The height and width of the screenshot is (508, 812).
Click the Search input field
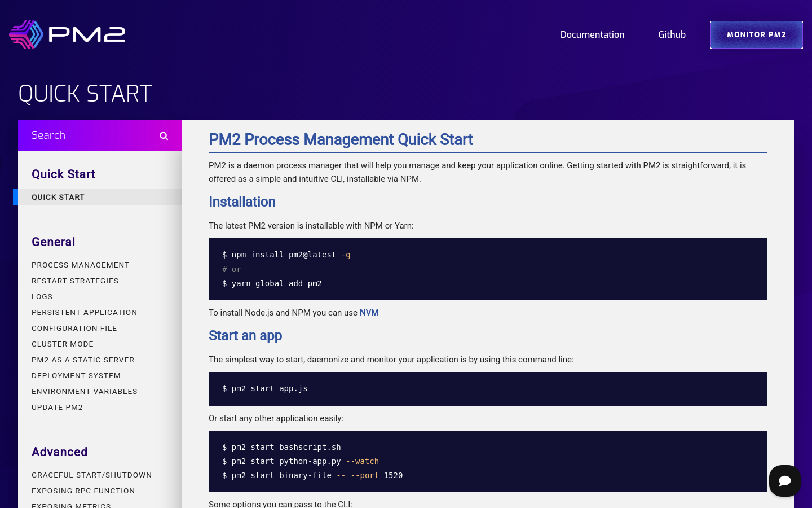pyautogui.click(x=90, y=135)
